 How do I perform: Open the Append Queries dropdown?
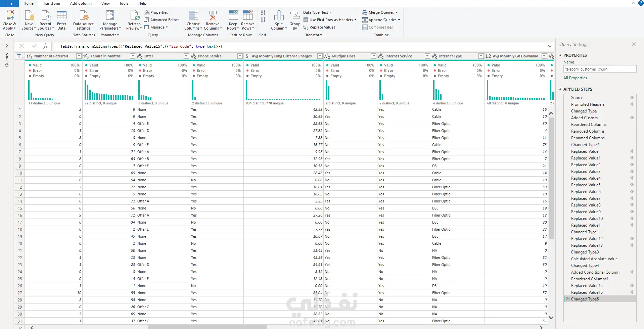381,20
